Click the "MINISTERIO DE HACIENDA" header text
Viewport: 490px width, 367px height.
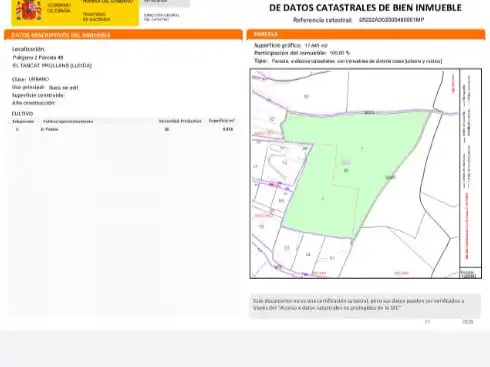point(96,17)
